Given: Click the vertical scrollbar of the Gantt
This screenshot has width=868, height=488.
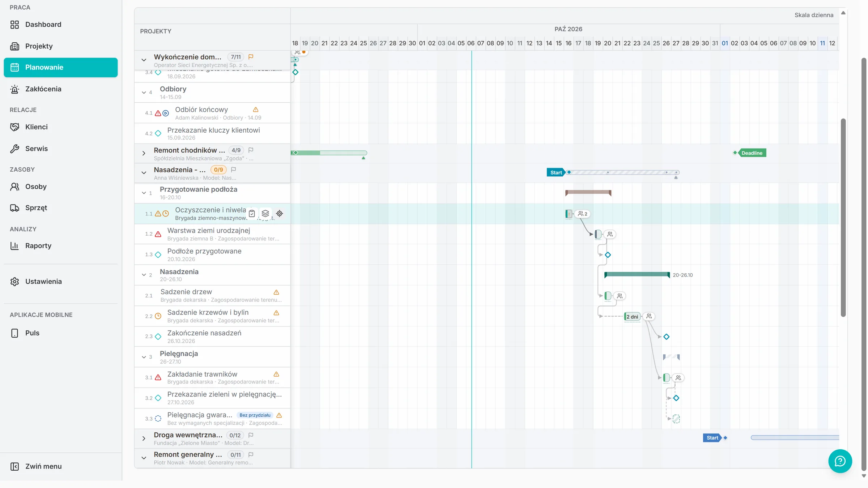Looking at the screenshot, I should (x=843, y=218).
